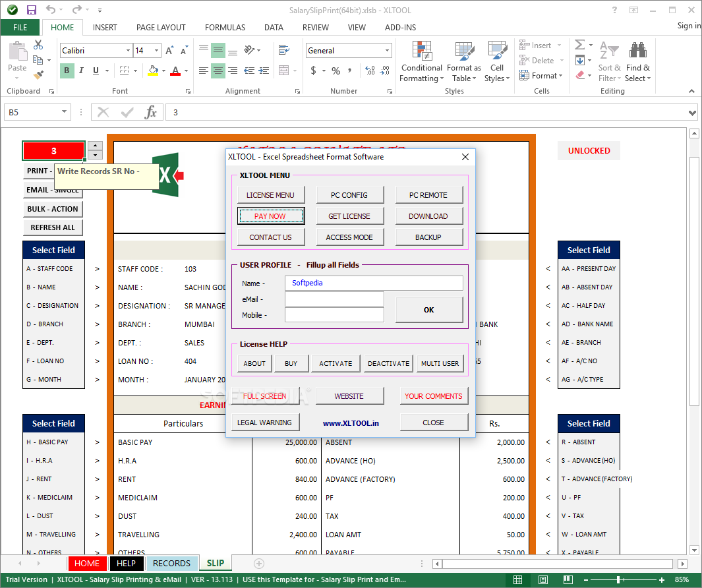This screenshot has height=588, width=702.
Task: Click the Copy icon in Clipboard group
Action: (38, 59)
